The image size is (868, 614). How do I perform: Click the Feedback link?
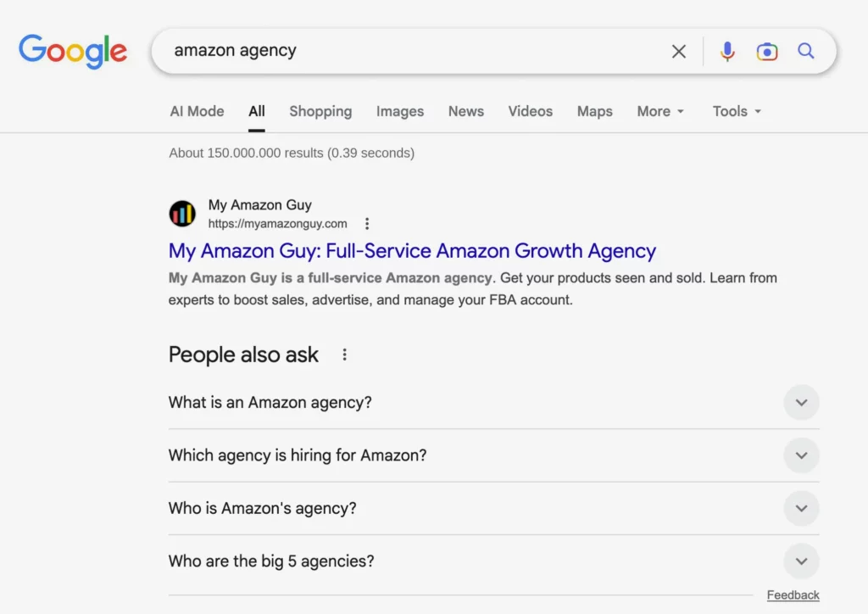[793, 594]
